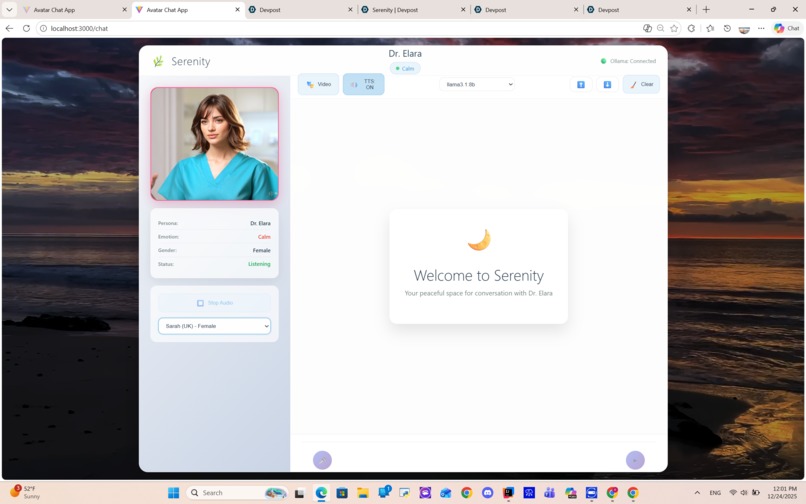The image size is (806, 504).
Task: Toggle the TTS ON button
Action: tap(363, 84)
